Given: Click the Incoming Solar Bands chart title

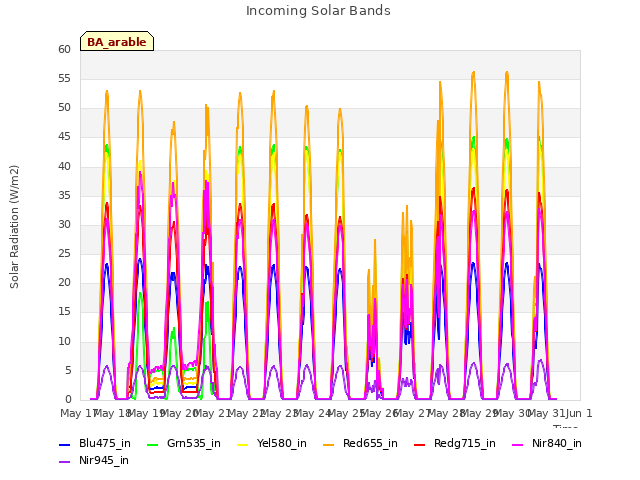Looking at the screenshot, I should tap(318, 11).
